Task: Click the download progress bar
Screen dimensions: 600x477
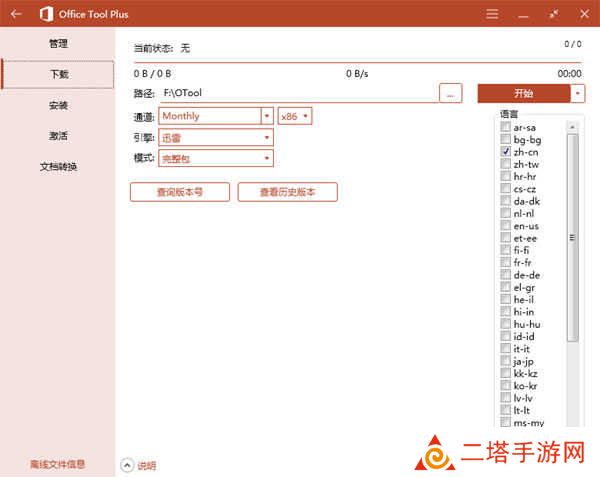Action: tap(358, 62)
